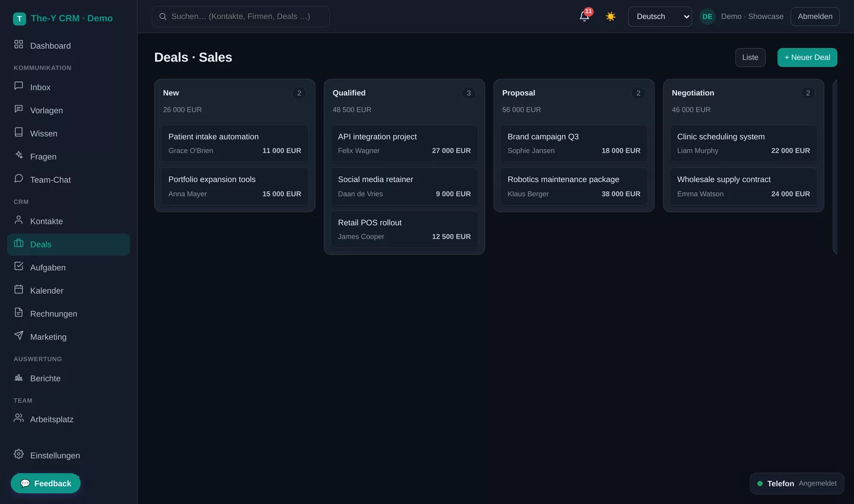Screen dimensions: 854x504
Task: Click the The-Y CRM logo icon
Action: coord(20,19)
